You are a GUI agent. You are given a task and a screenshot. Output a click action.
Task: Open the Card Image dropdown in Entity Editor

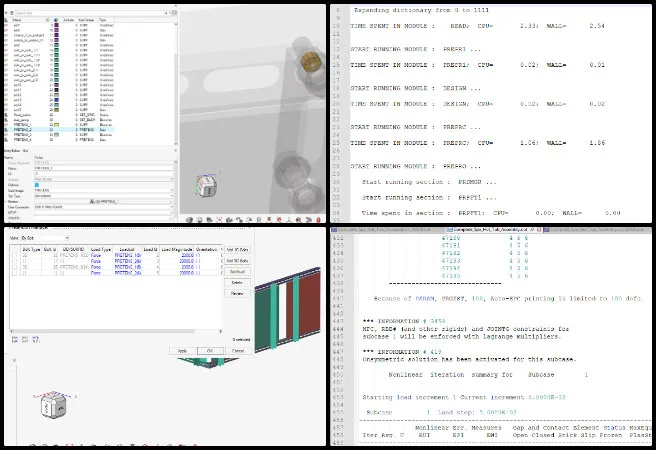(100, 189)
